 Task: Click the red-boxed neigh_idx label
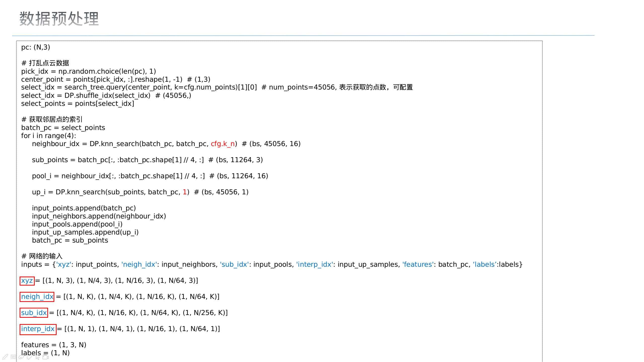coord(37,297)
